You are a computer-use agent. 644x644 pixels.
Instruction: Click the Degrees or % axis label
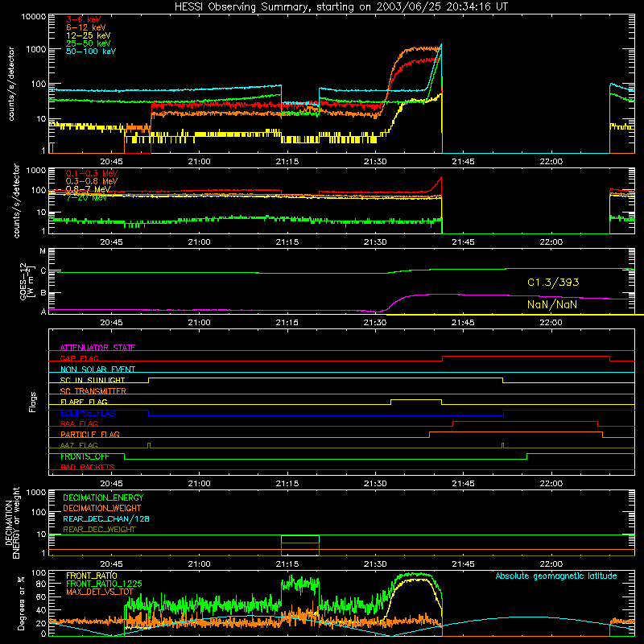[21, 603]
